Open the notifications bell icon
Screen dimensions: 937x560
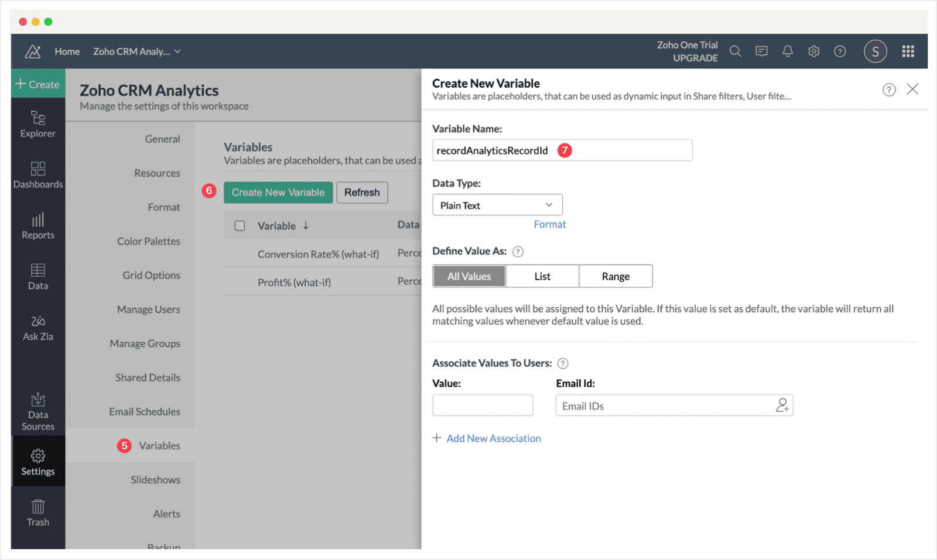click(788, 51)
